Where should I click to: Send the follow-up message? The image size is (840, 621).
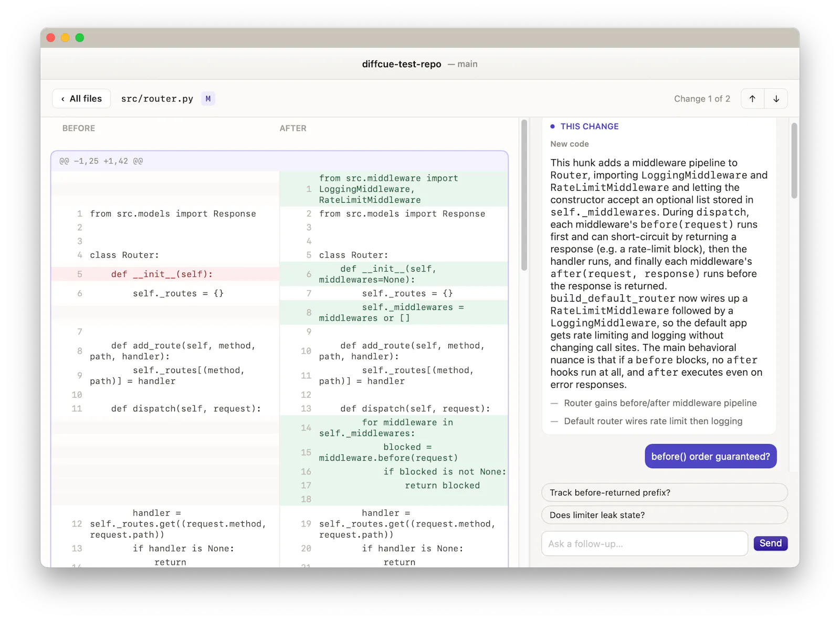coord(770,543)
